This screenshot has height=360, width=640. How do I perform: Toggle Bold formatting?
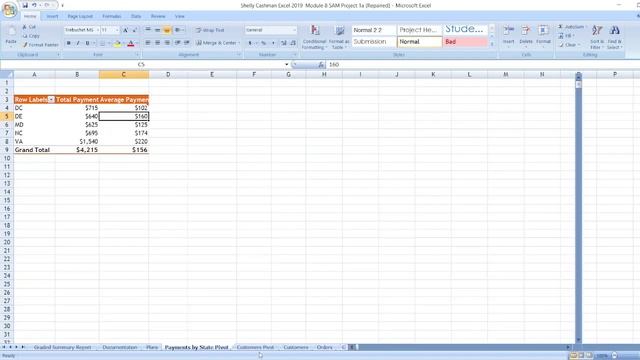(69, 43)
